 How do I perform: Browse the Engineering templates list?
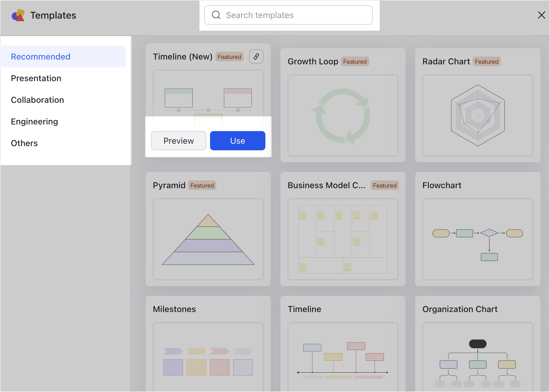click(x=34, y=121)
